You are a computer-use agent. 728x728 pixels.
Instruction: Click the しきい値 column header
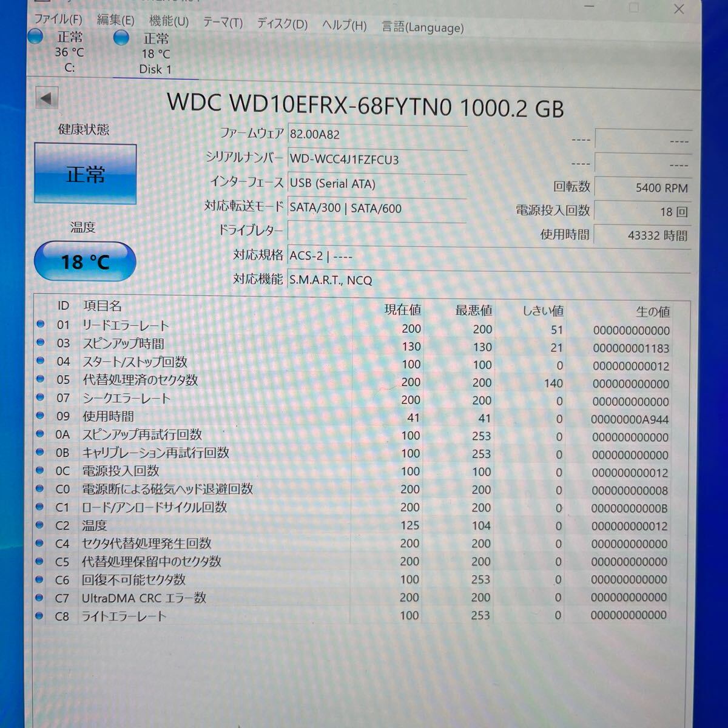coord(543,311)
